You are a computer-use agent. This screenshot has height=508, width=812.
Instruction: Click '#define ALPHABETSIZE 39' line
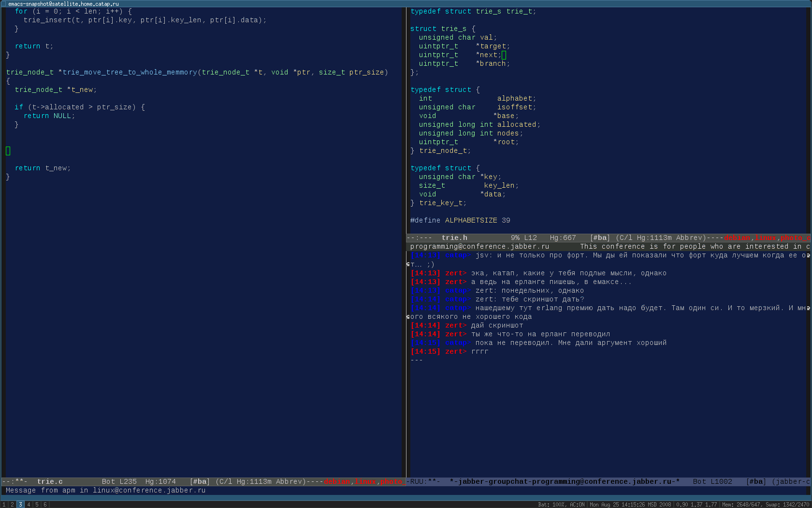(460, 220)
